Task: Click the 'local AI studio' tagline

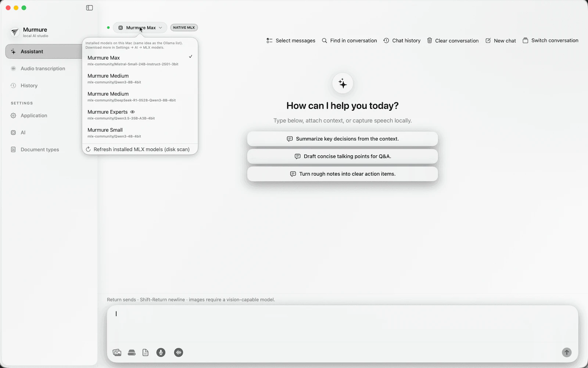Action: click(36, 36)
